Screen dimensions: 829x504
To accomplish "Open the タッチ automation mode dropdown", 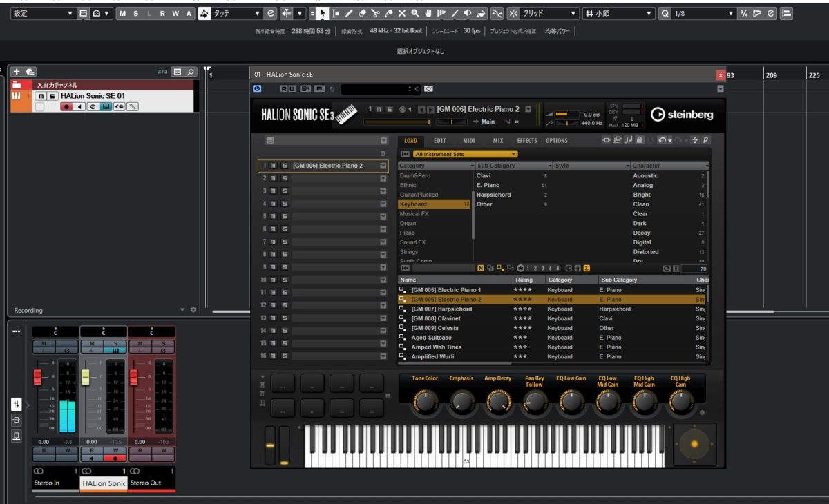I will [x=236, y=13].
